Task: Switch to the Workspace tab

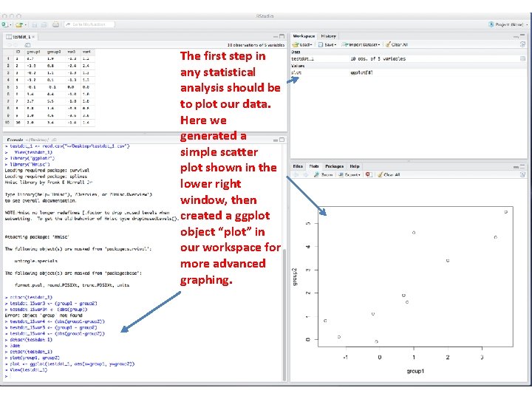Action: click(x=304, y=36)
